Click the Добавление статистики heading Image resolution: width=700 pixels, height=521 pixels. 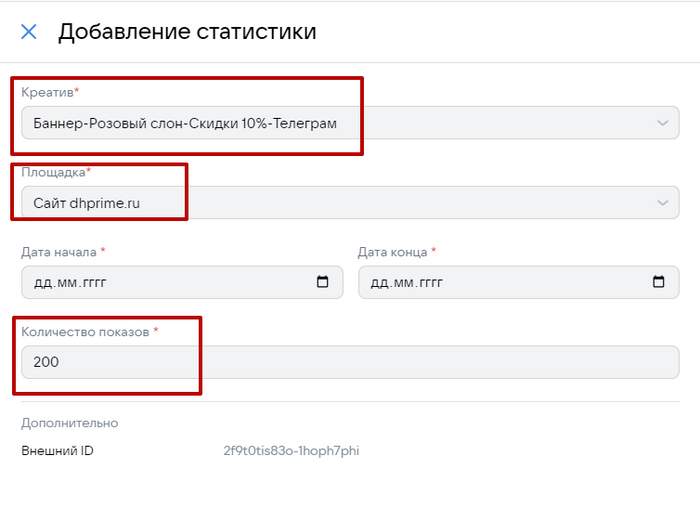pos(187,32)
